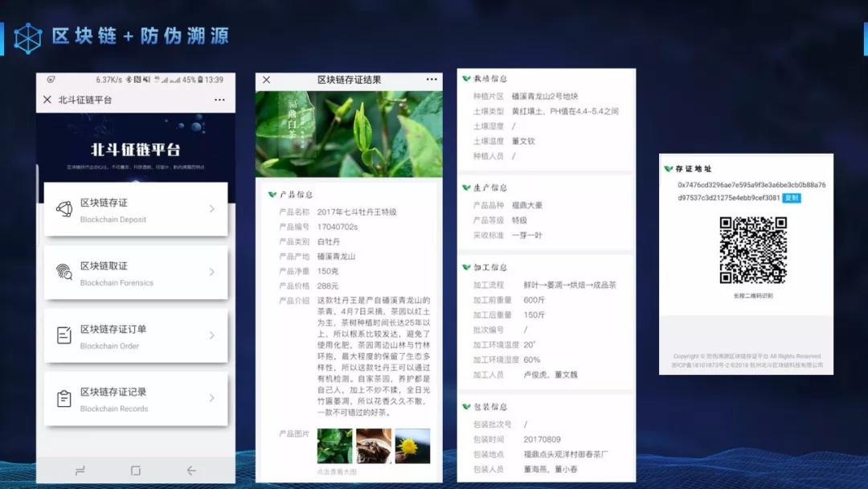Tap the 区块链存证记录 clipboard icon

click(64, 398)
